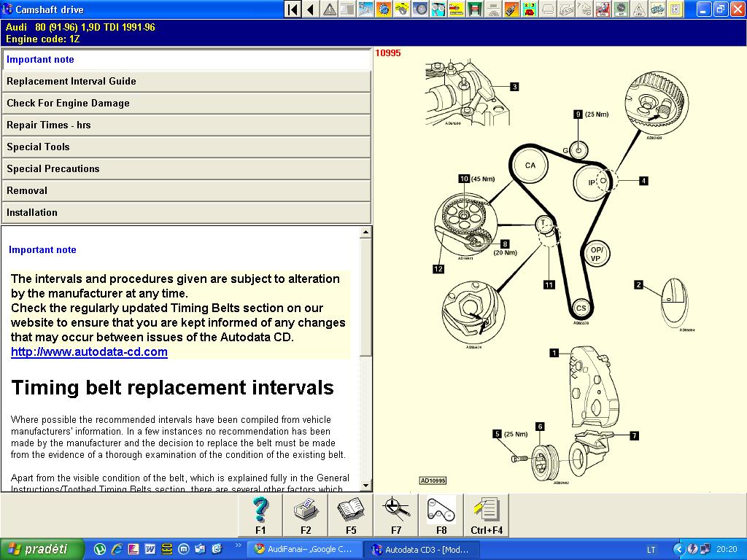Image resolution: width=747 pixels, height=560 pixels.
Task: Zoom the diagram with the F7 magnifier
Action: [396, 516]
